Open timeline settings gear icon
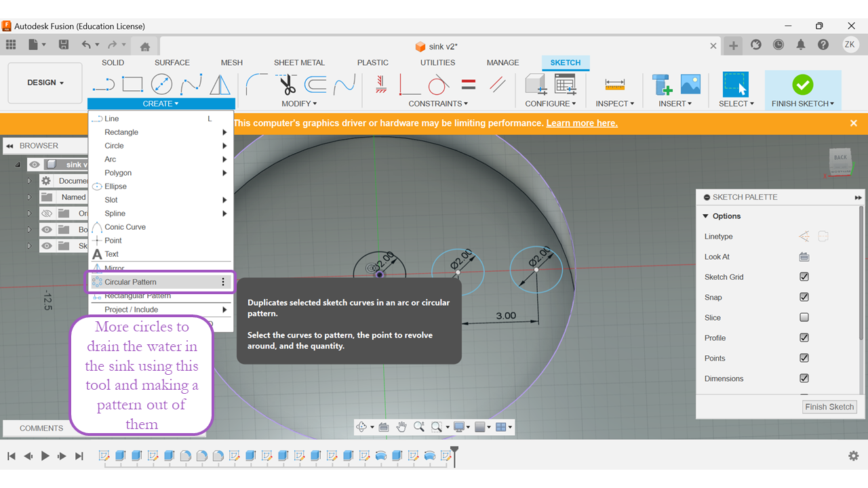 [854, 456]
